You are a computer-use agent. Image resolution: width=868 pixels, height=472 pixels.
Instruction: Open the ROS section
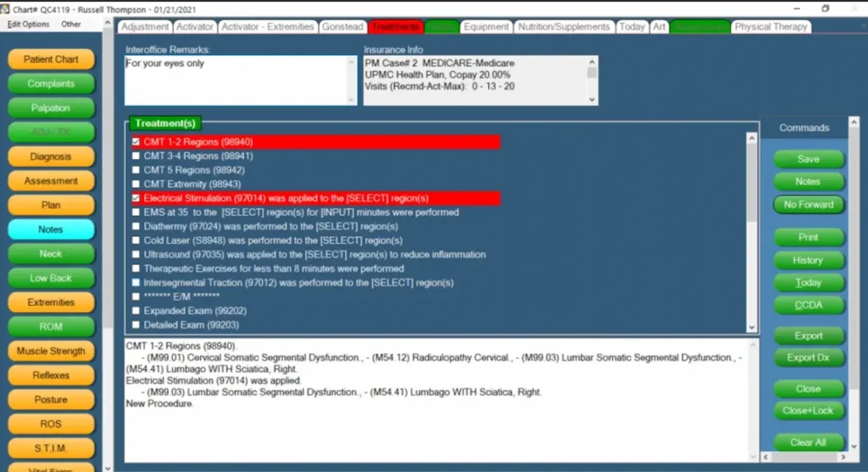(x=51, y=425)
